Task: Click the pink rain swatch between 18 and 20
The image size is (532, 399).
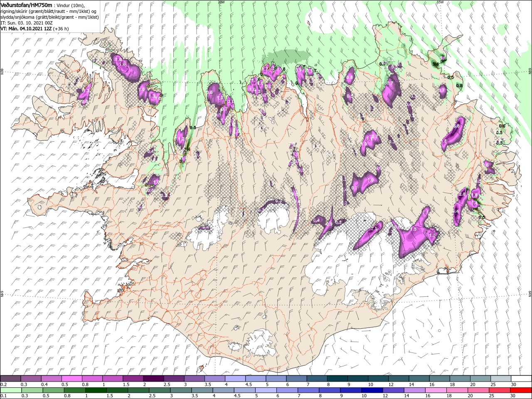Action: tap(458, 390)
